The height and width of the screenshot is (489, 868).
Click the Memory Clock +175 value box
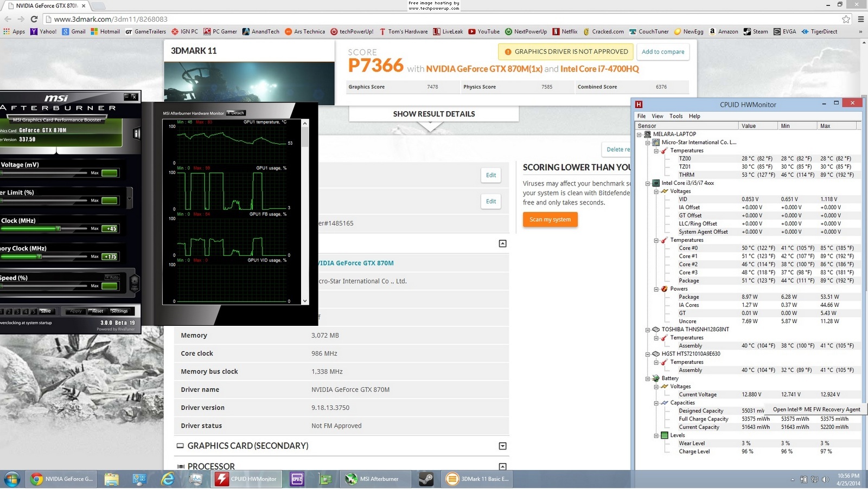coord(110,256)
